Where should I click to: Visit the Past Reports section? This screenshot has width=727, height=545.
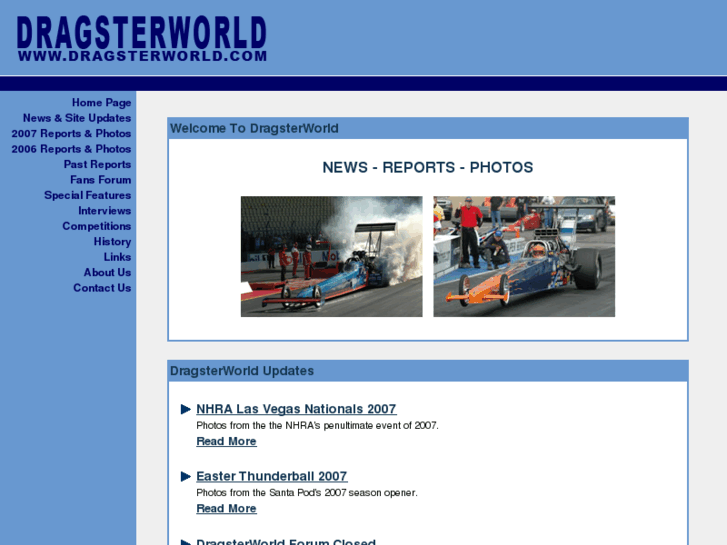(97, 164)
